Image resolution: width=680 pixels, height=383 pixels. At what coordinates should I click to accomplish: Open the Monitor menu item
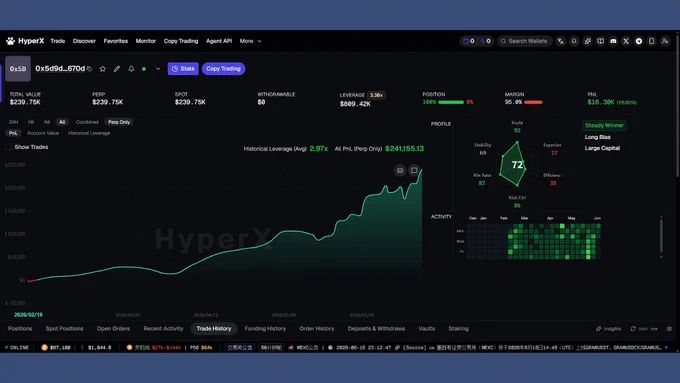coord(146,41)
